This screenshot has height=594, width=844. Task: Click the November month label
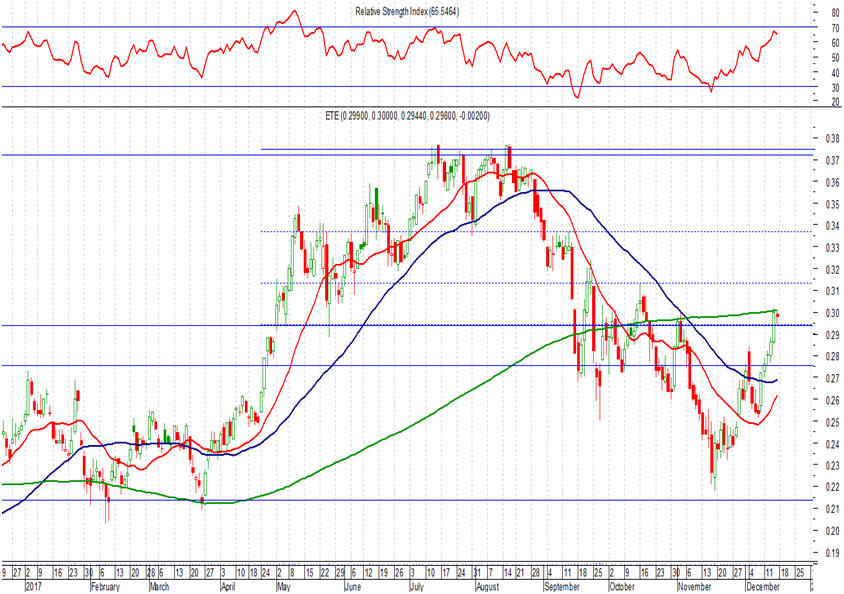point(694,586)
